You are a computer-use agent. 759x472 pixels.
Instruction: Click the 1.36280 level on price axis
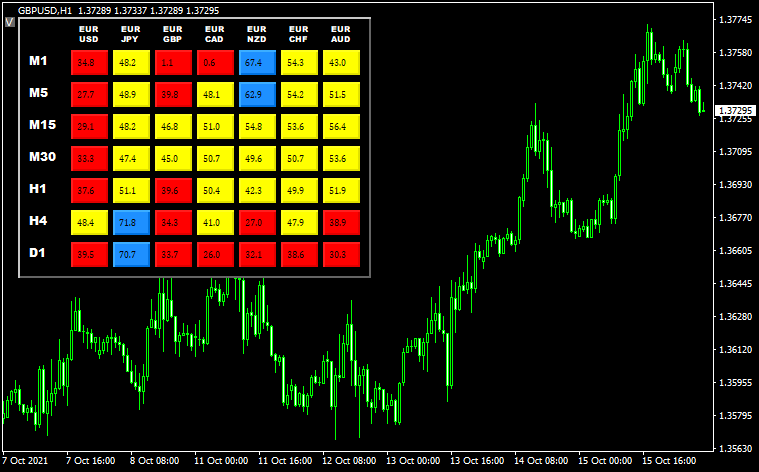coord(735,317)
